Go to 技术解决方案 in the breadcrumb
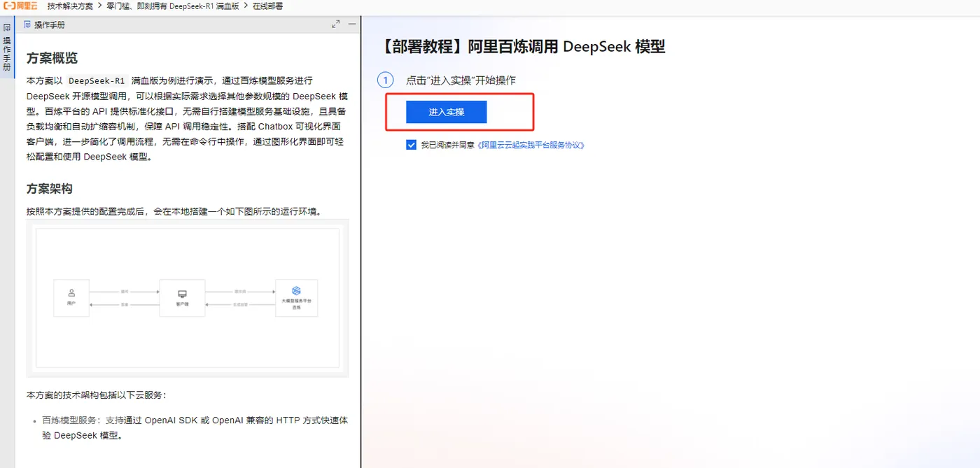The width and height of the screenshot is (980, 468). (70, 6)
